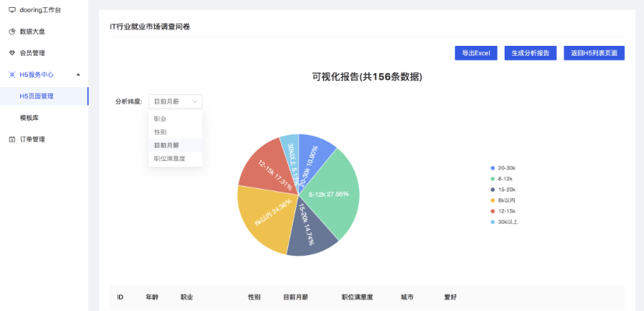Click the 会员管理 diamond icon
644x311 pixels.
coord(12,53)
